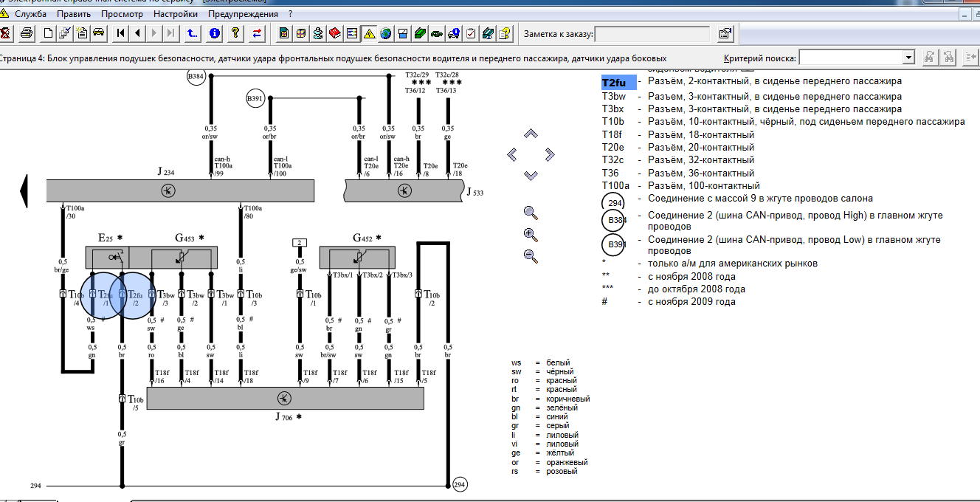Open the Служба menu

click(x=30, y=14)
